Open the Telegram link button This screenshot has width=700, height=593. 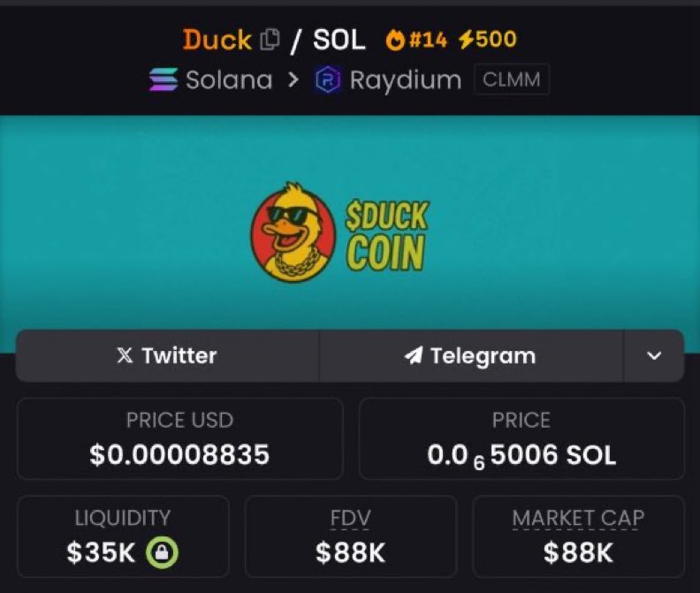471,356
